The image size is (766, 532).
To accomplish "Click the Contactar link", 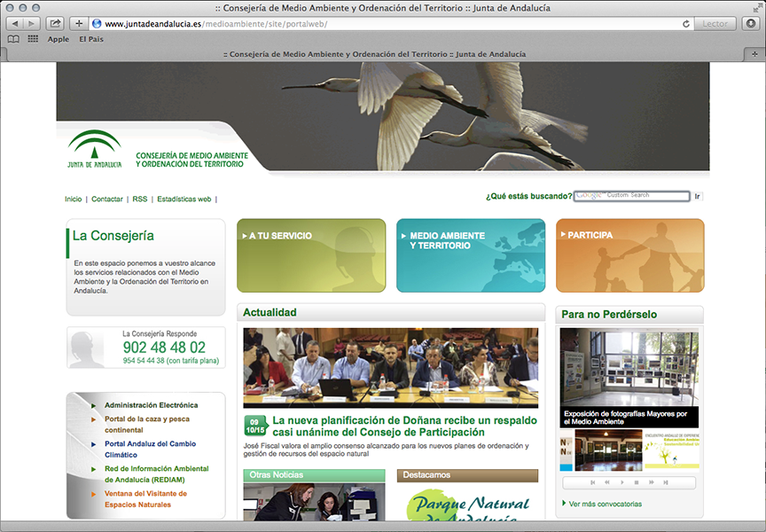I will coord(107,199).
